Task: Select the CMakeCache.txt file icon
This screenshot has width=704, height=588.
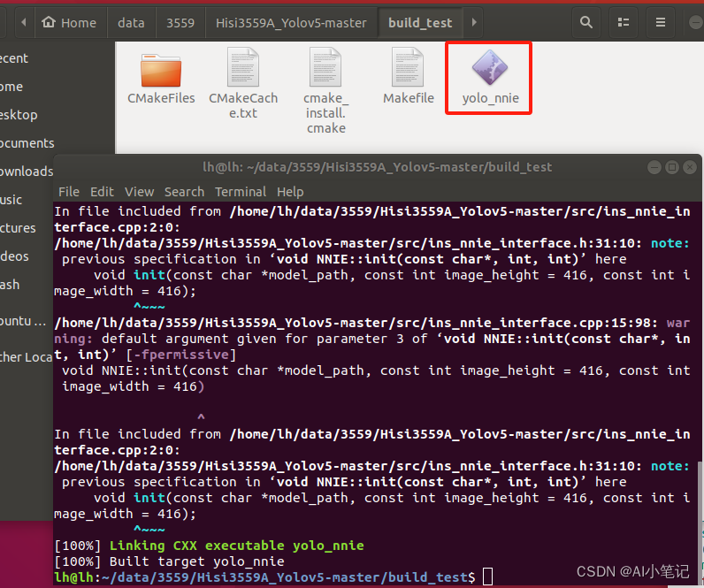Action: 243,67
